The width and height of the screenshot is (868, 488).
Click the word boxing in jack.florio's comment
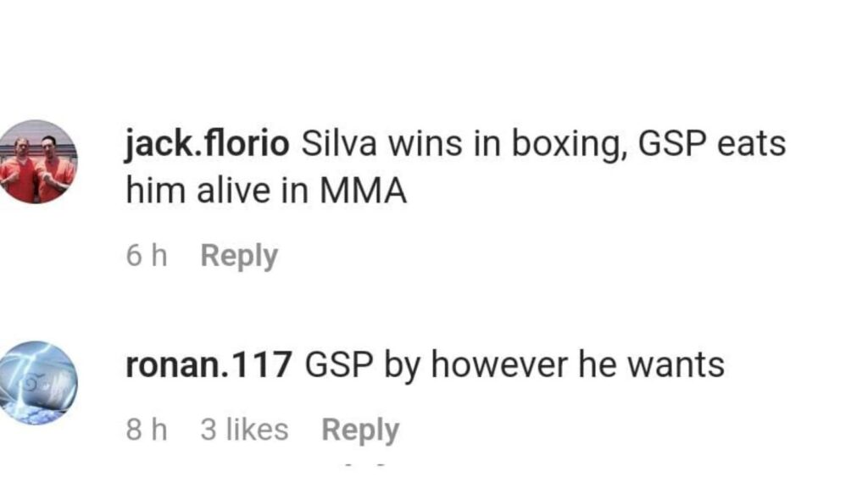[569, 145]
